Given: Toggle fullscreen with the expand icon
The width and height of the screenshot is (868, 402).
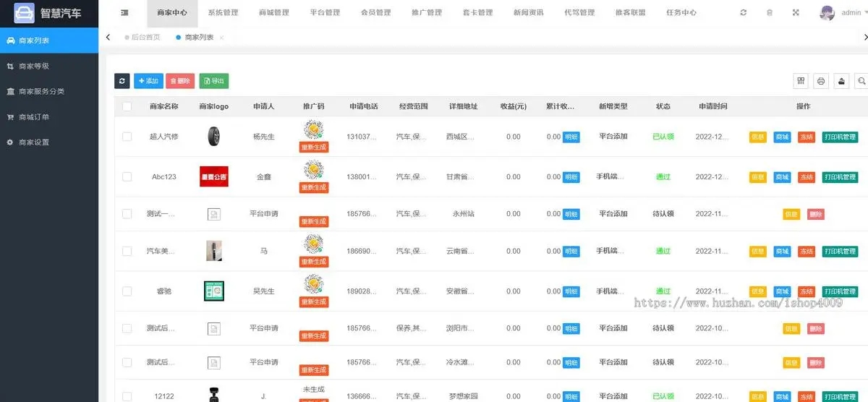Looking at the screenshot, I should (x=796, y=12).
